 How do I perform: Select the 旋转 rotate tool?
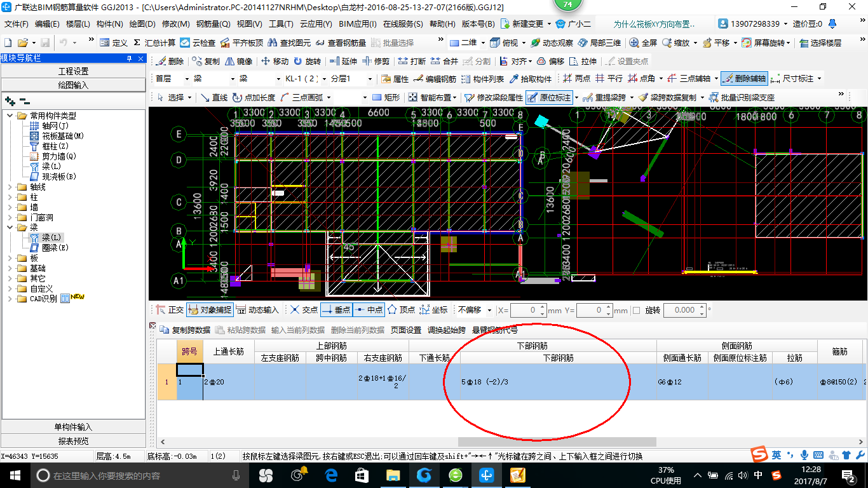308,62
